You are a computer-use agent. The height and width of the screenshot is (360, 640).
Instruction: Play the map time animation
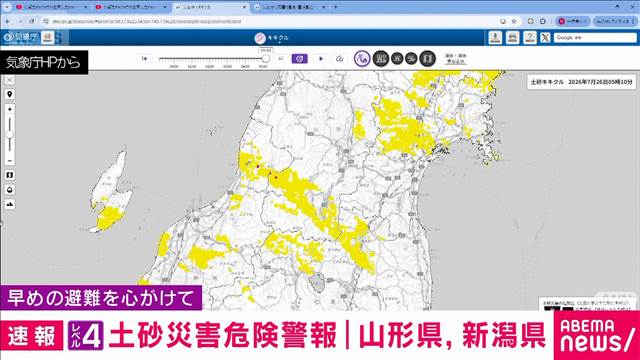(x=321, y=59)
